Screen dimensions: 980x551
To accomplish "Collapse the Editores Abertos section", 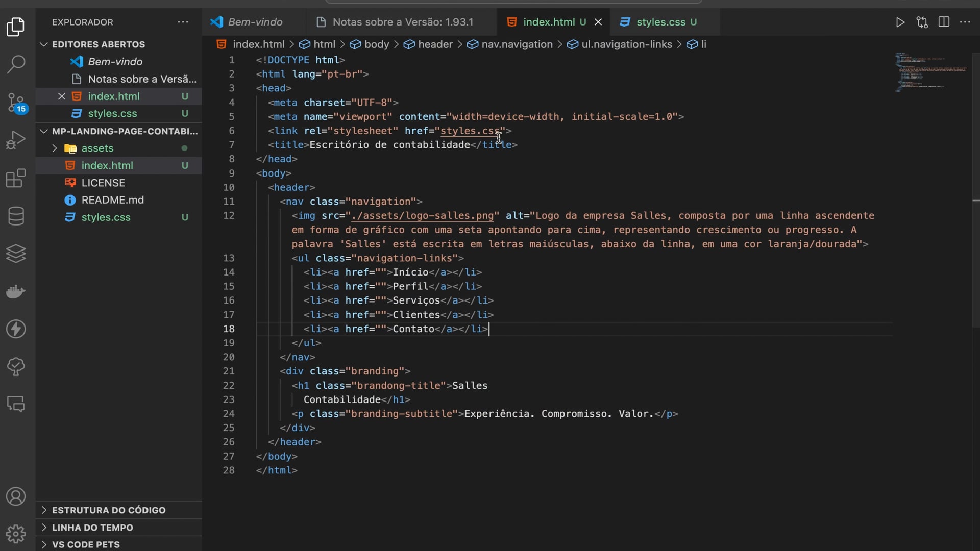I will click(98, 44).
